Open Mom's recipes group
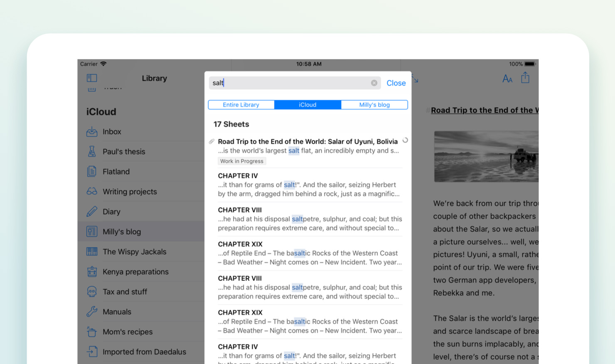 tap(141, 332)
